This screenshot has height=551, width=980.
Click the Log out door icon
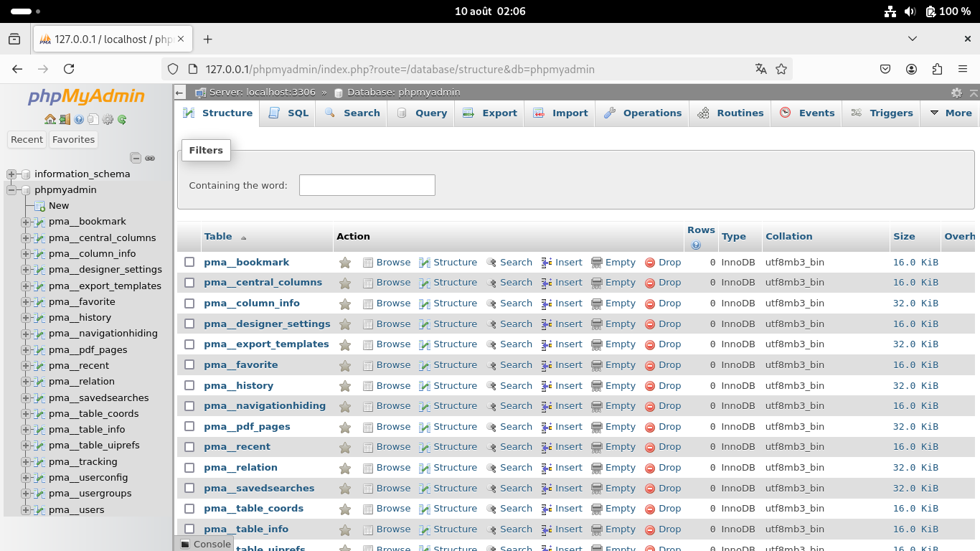click(x=65, y=120)
